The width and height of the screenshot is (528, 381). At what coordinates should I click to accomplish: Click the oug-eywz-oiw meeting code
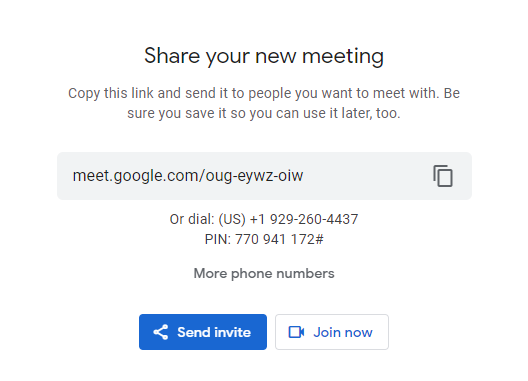click(x=254, y=176)
